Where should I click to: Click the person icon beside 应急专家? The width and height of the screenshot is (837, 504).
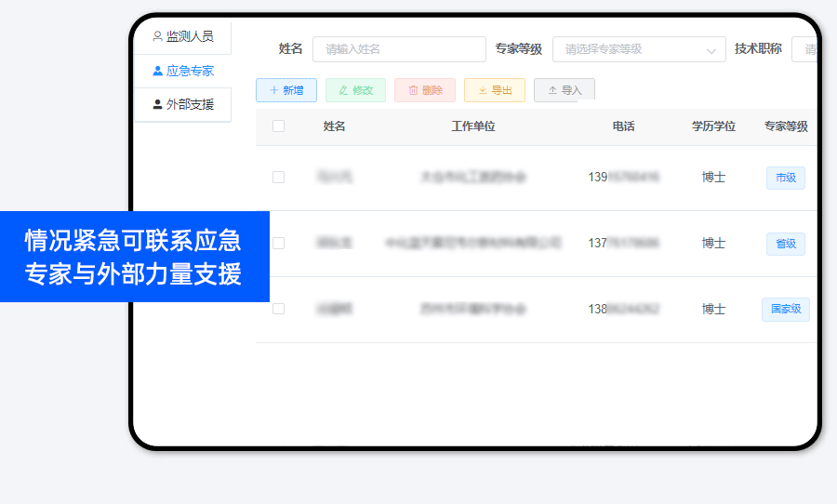point(157,71)
